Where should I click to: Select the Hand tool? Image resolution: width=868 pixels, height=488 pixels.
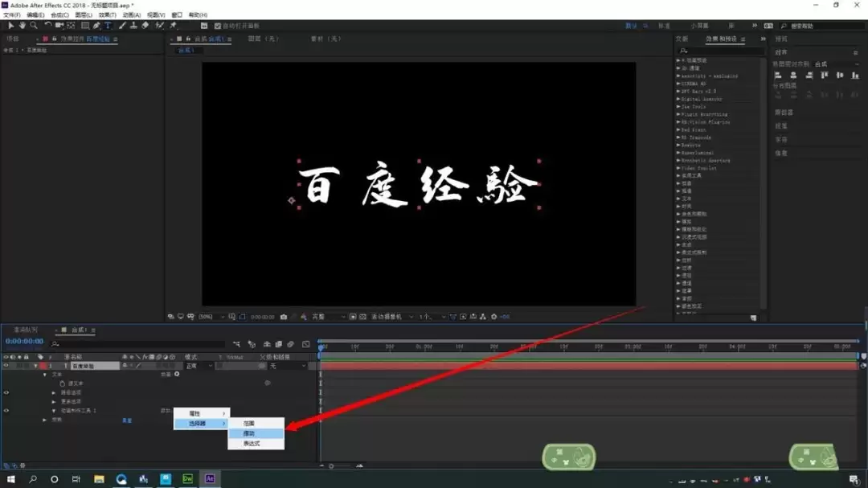coord(23,26)
